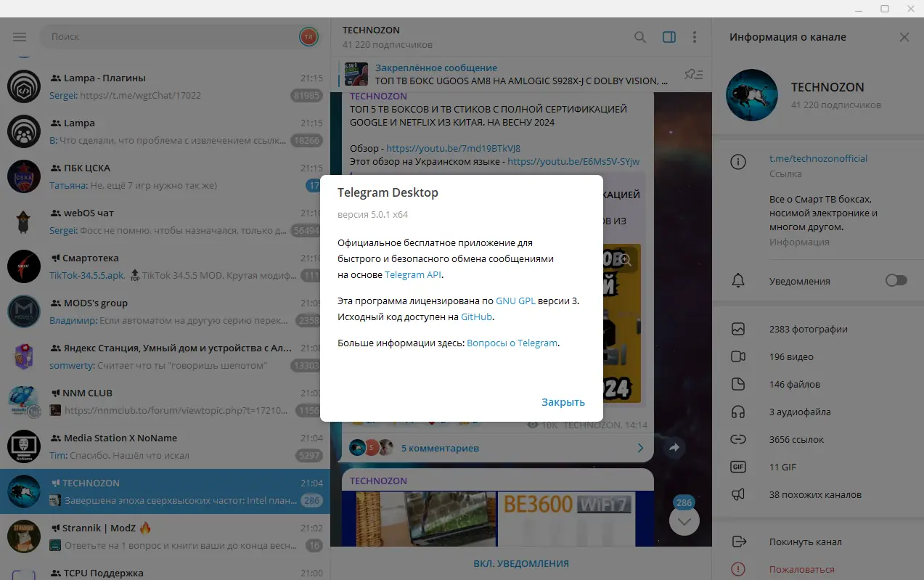Open Lampa - Плагины chat

(165, 86)
